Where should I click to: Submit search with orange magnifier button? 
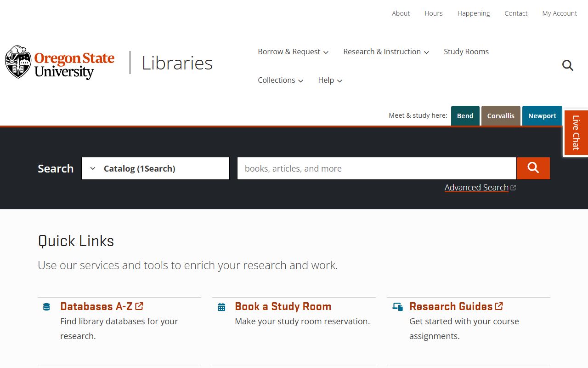pyautogui.click(x=533, y=168)
